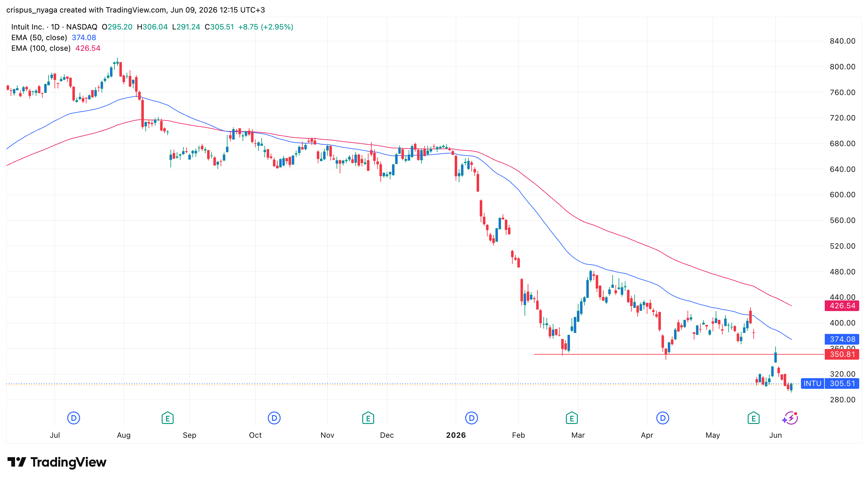Click the 640.00 price axis label

click(x=842, y=169)
